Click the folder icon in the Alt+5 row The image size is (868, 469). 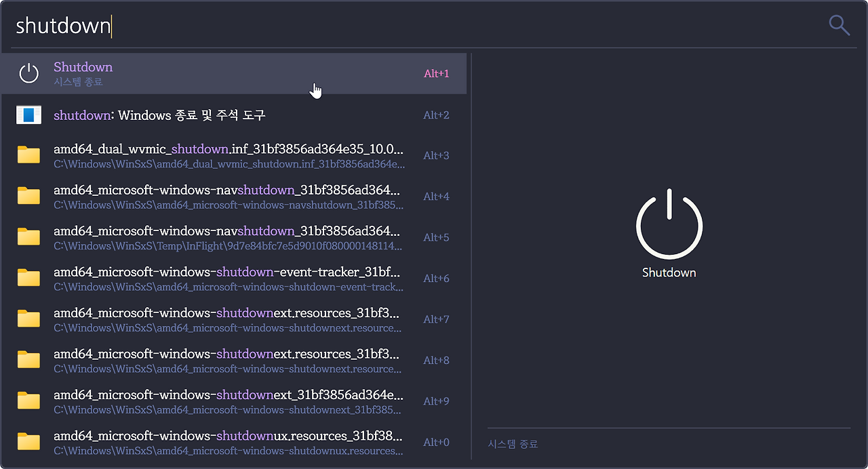(28, 237)
